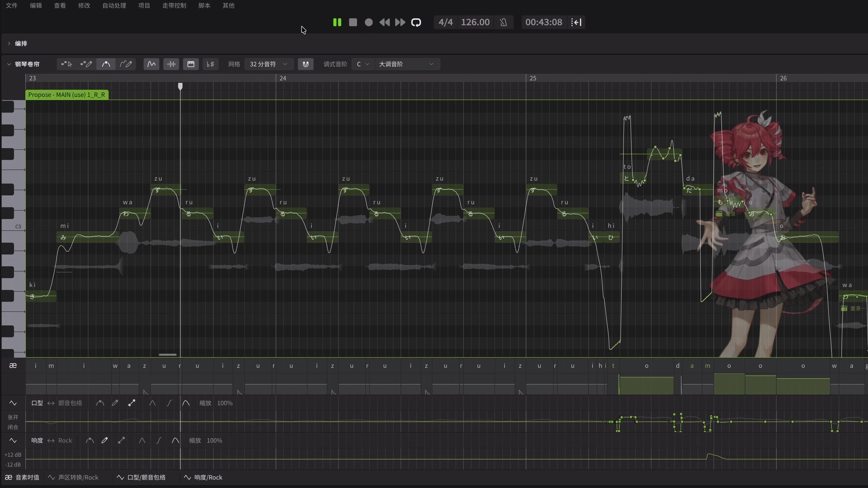868x488 pixels.
Task: Open the 脚本 menu
Action: pyautogui.click(x=204, y=5)
